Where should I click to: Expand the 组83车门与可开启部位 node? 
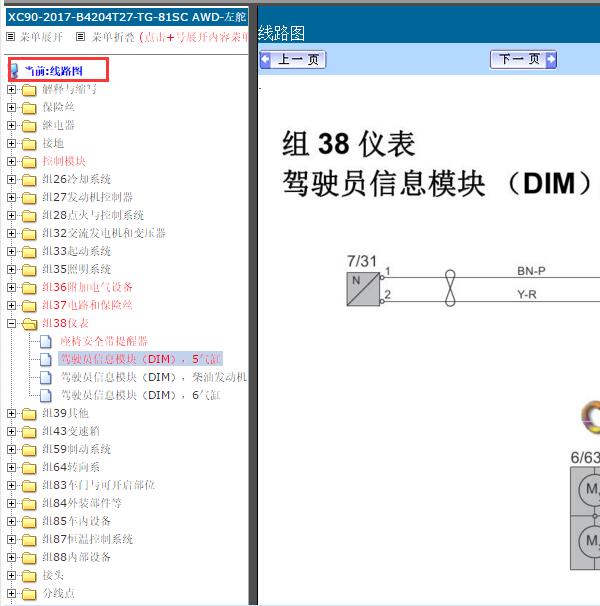pyautogui.click(x=12, y=485)
